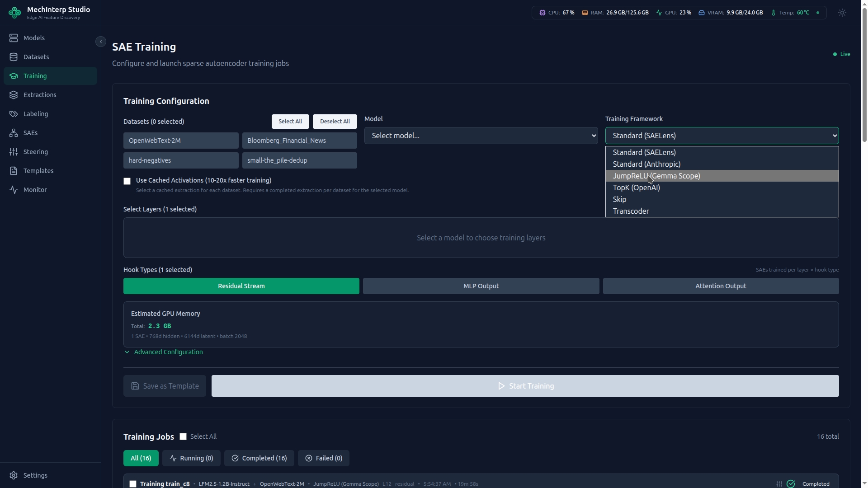This screenshot has height=488, width=868.
Task: Enable the MLP Output hook type
Action: pos(481,286)
